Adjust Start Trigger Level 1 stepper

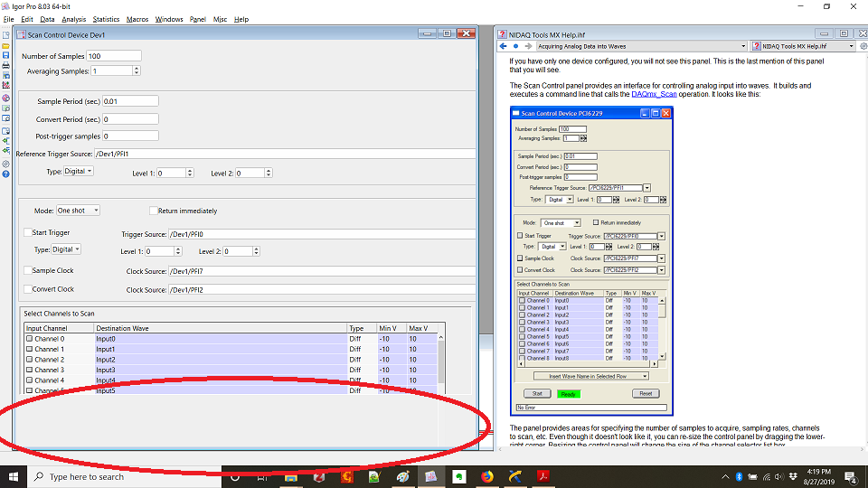click(x=178, y=251)
